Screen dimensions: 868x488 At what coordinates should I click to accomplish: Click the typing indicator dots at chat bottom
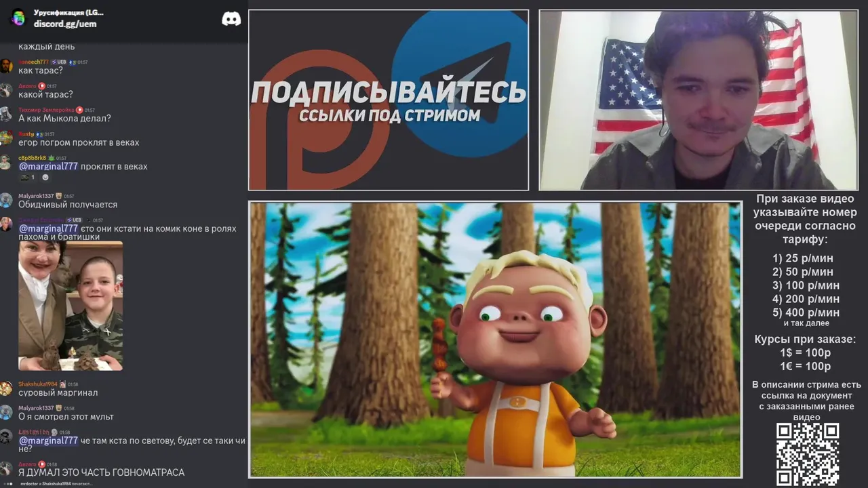[9, 484]
